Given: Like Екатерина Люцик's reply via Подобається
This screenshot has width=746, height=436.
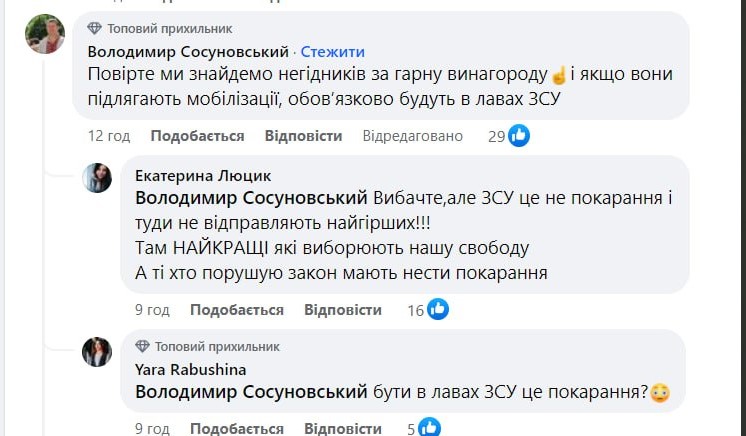Looking at the screenshot, I should tap(237, 310).
